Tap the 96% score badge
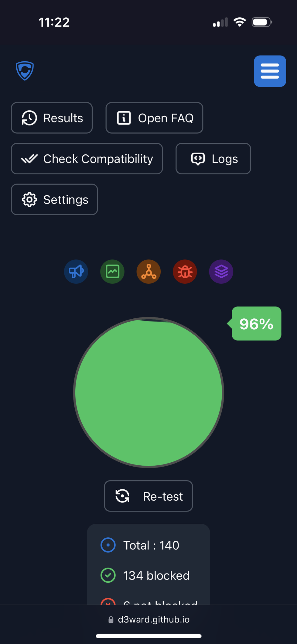 click(256, 324)
